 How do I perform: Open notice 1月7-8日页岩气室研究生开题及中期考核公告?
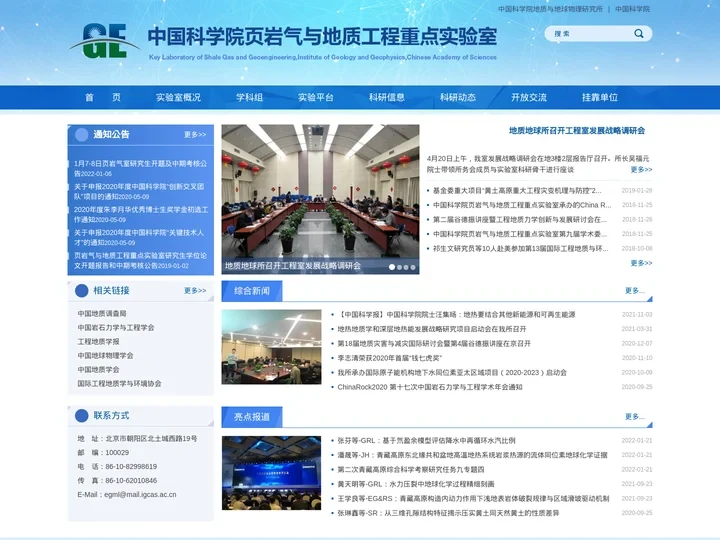(141, 169)
